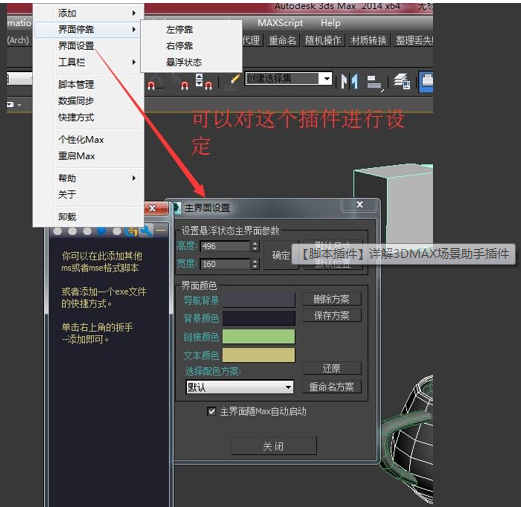Select 数据同步 menu entry
The width and height of the screenshot is (521, 507).
pos(76,101)
